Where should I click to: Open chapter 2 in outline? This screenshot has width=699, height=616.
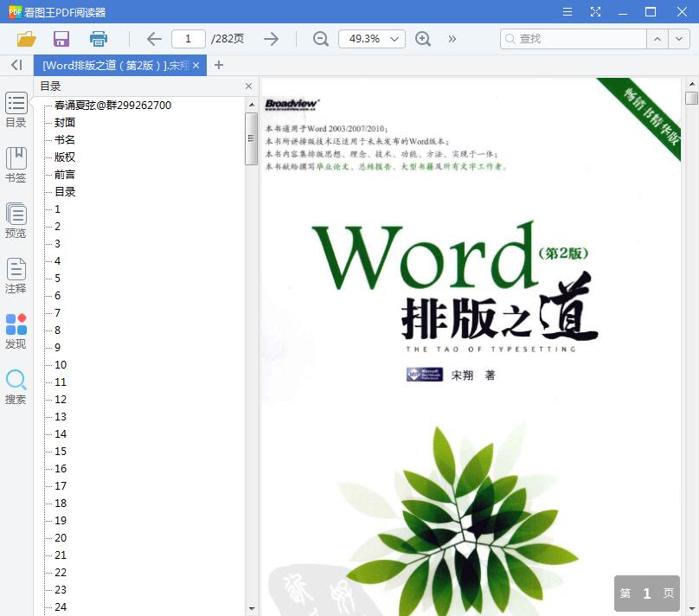57,226
